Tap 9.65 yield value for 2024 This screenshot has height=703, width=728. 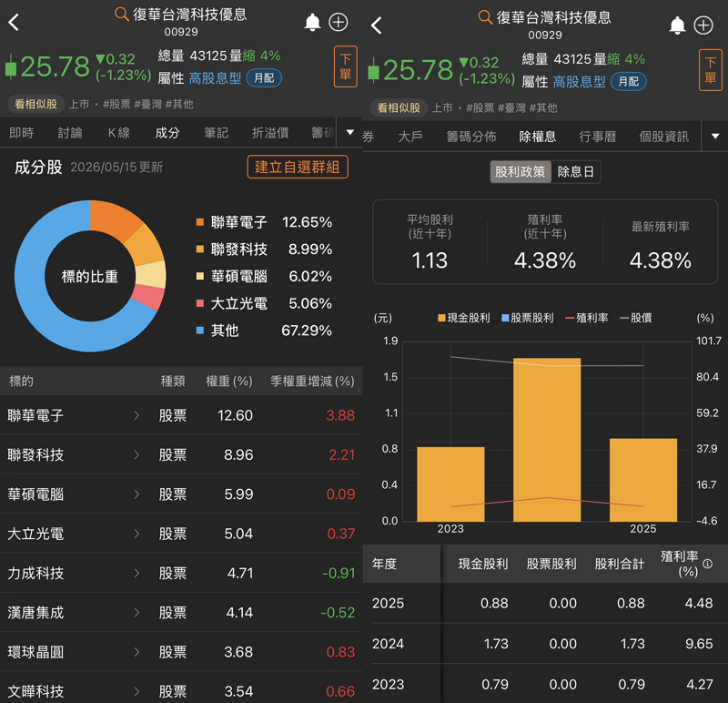point(699,644)
